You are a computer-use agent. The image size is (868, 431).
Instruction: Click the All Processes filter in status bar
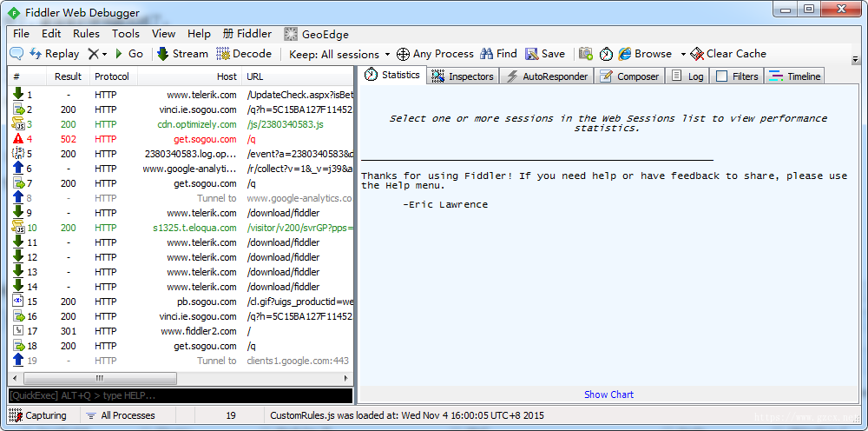tap(121, 415)
